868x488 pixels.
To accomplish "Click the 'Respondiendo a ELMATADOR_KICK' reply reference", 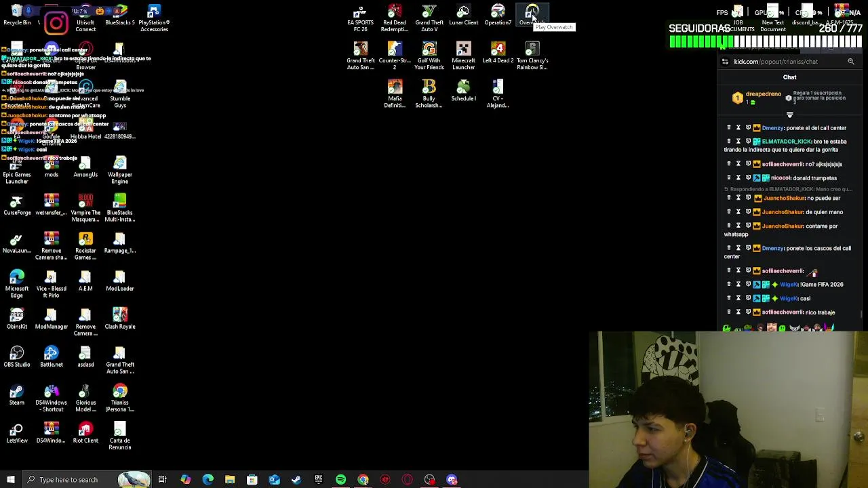I will 788,189.
